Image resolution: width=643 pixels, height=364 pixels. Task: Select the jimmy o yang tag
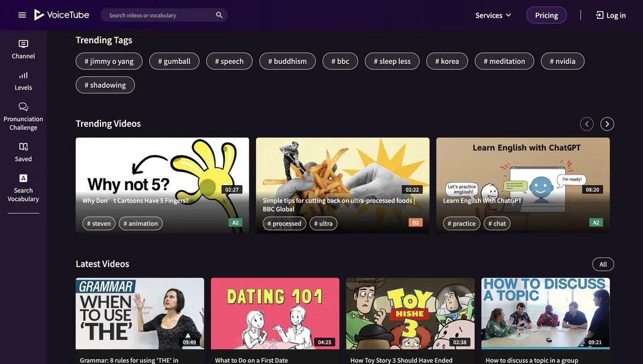click(109, 61)
